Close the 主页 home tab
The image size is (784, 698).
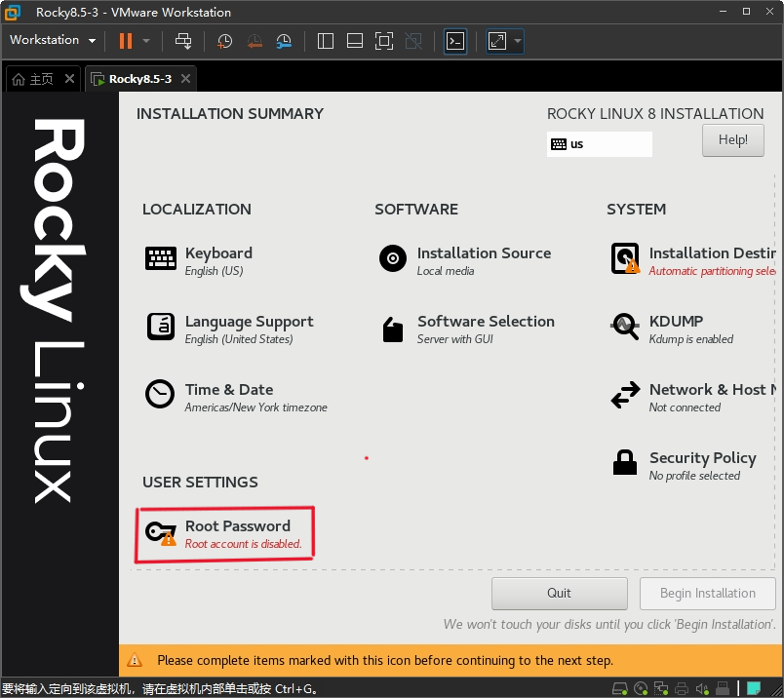point(69,79)
